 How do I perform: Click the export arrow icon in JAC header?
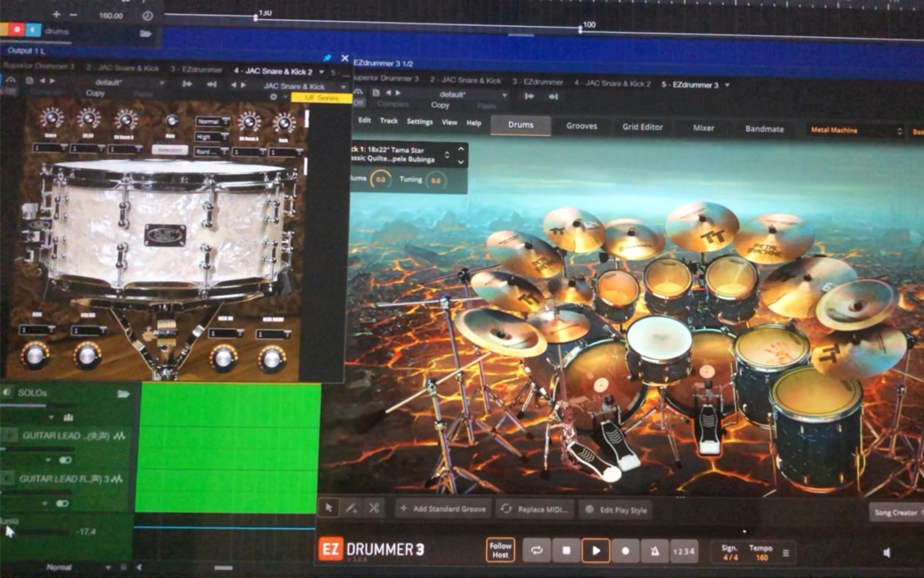[212, 84]
